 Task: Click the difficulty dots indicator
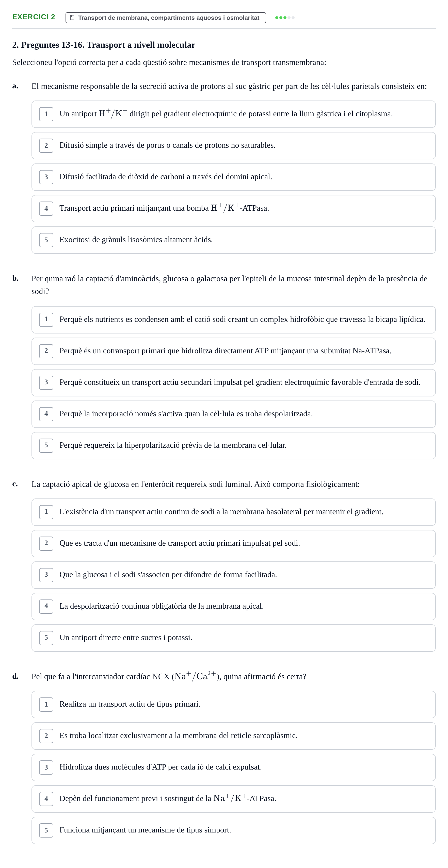(285, 18)
